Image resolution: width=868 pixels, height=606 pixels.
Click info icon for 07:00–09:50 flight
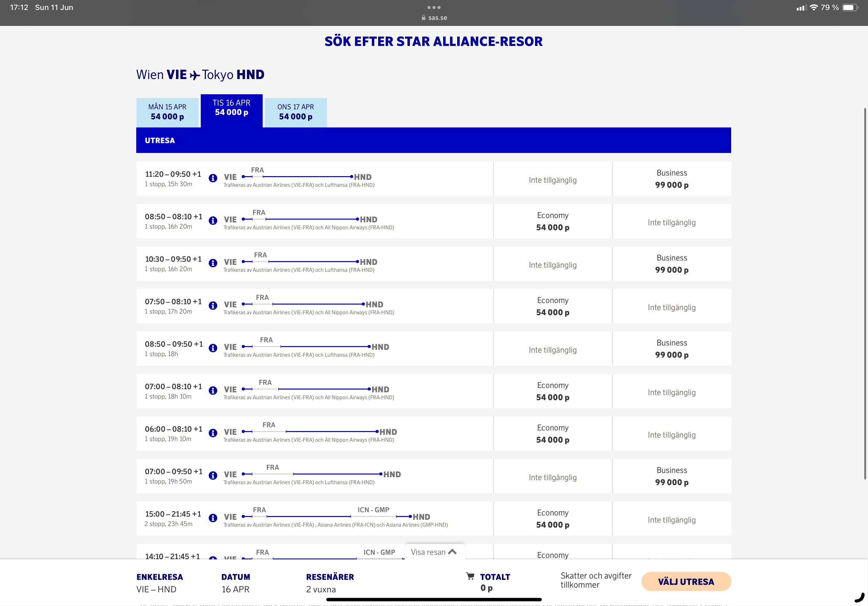point(213,475)
